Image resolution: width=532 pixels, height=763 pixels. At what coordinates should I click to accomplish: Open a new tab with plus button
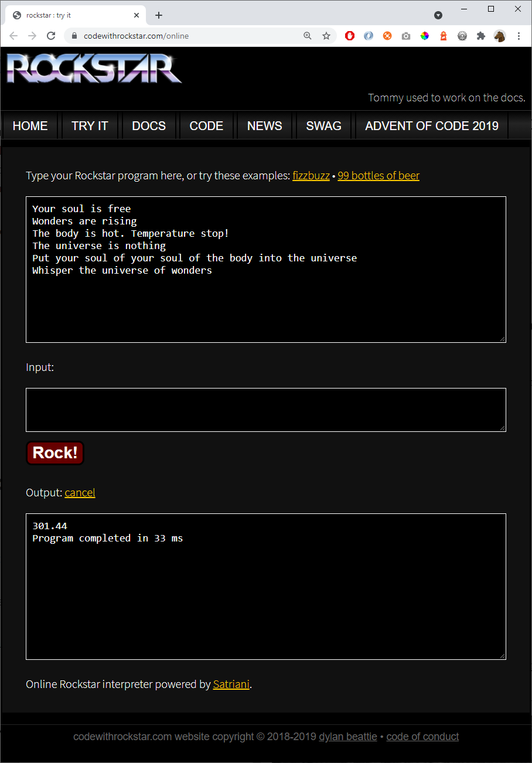click(x=159, y=15)
